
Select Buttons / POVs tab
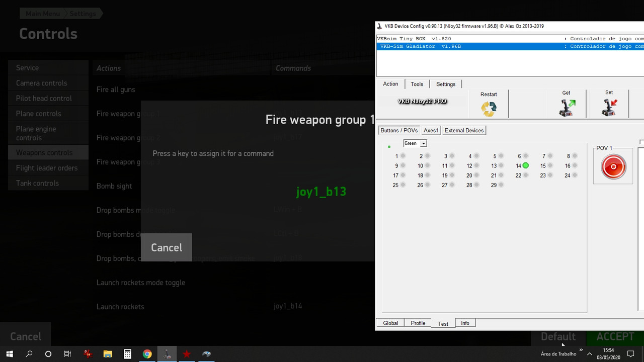(399, 130)
